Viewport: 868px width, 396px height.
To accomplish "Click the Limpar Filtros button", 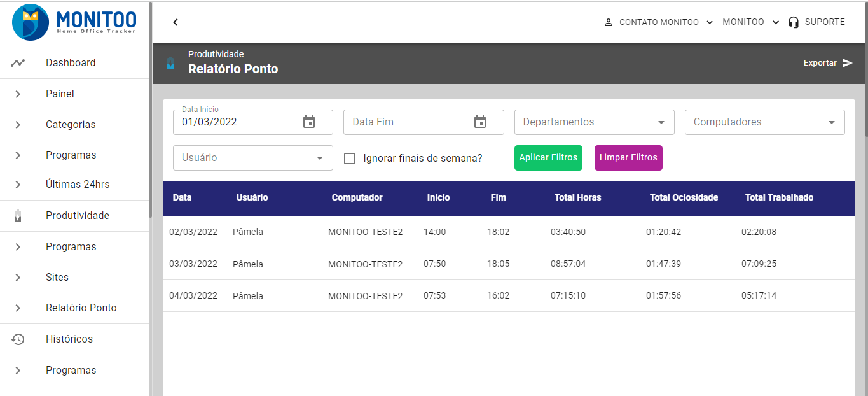I will 628,157.
